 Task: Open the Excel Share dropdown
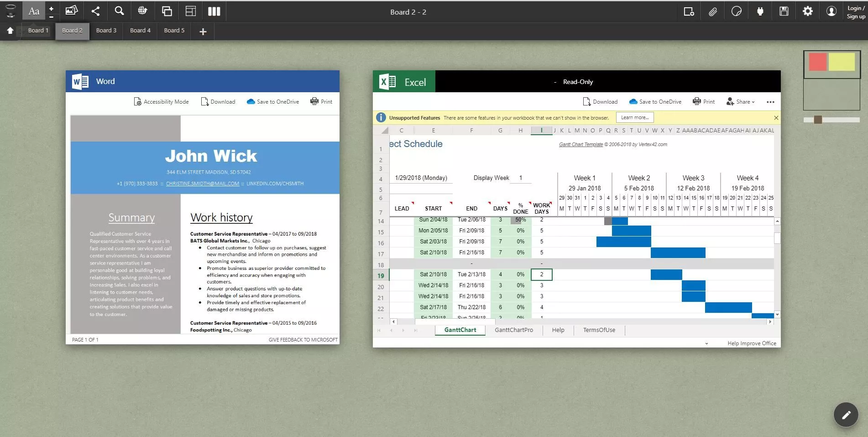point(740,102)
